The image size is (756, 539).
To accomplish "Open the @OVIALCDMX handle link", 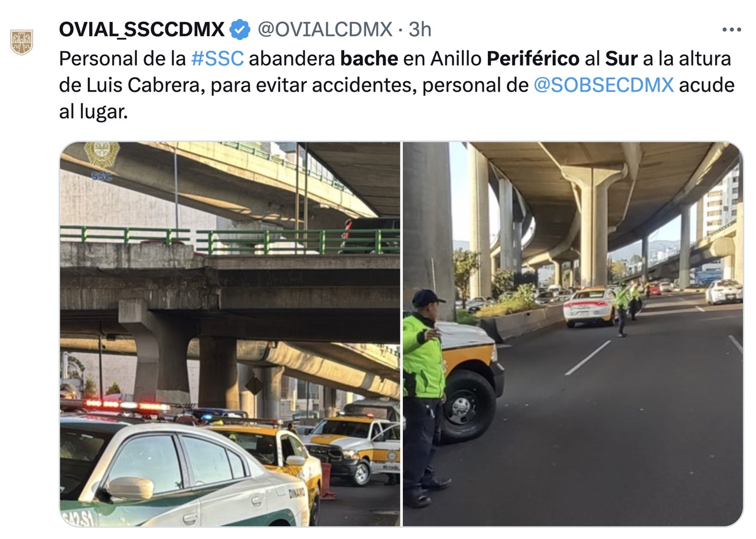I will pyautogui.click(x=325, y=29).
